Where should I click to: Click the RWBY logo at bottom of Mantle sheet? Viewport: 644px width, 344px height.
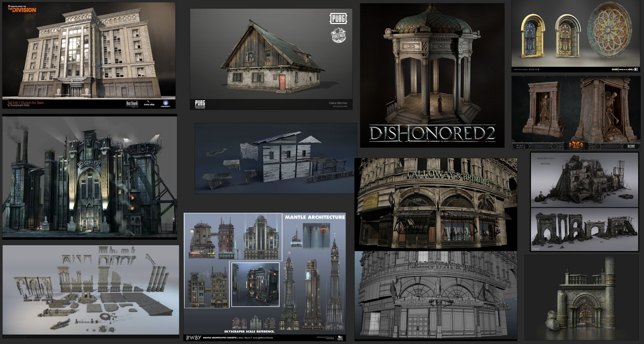[194, 338]
